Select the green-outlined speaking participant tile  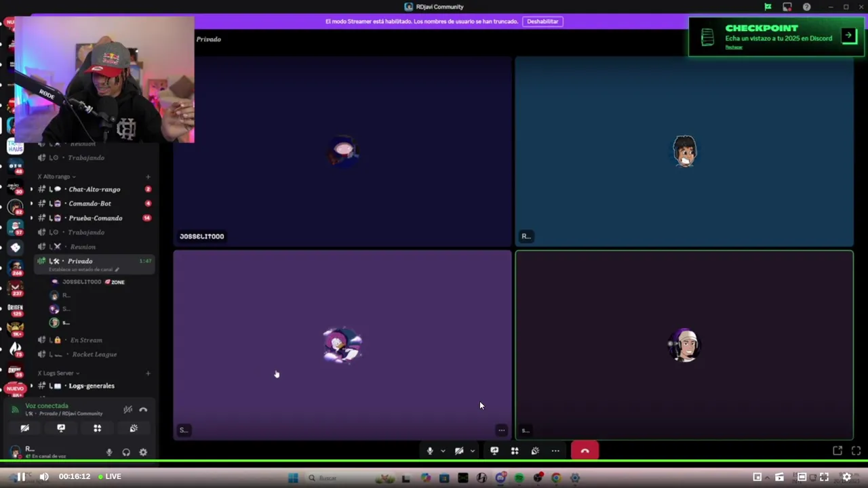pos(684,345)
